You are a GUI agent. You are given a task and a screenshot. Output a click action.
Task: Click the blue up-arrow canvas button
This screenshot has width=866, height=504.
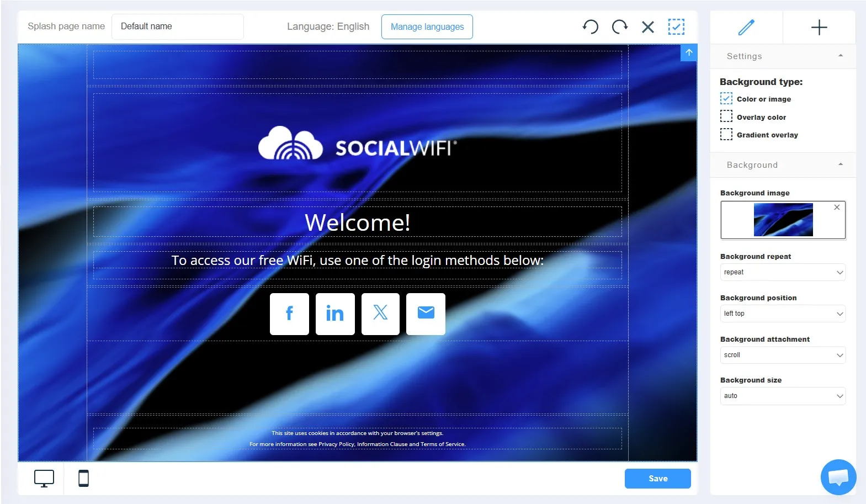tap(689, 52)
